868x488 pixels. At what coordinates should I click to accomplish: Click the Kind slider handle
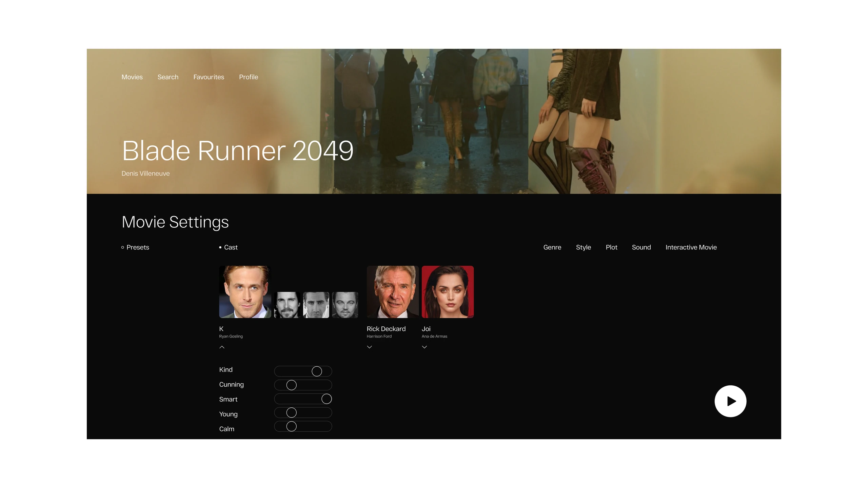pyautogui.click(x=317, y=371)
